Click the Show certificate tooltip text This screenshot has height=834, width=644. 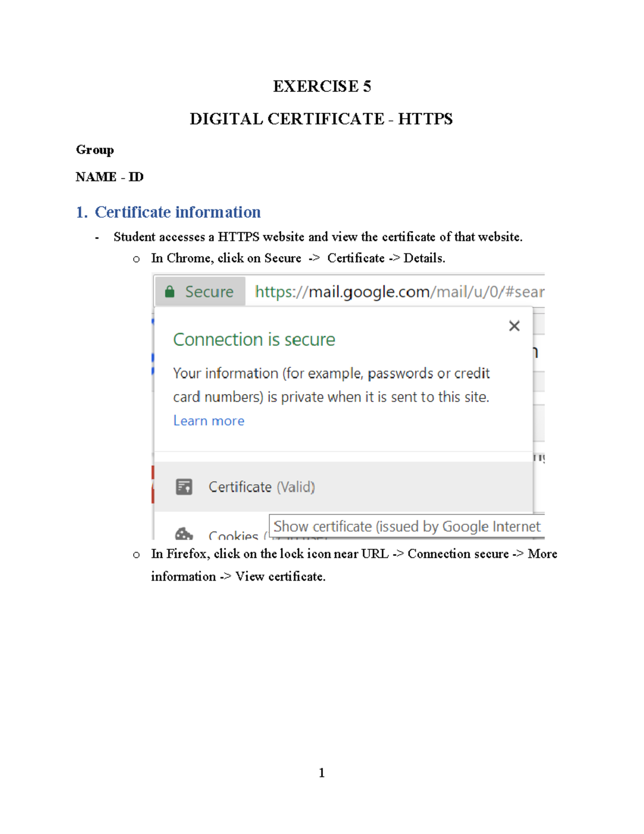coord(407,526)
